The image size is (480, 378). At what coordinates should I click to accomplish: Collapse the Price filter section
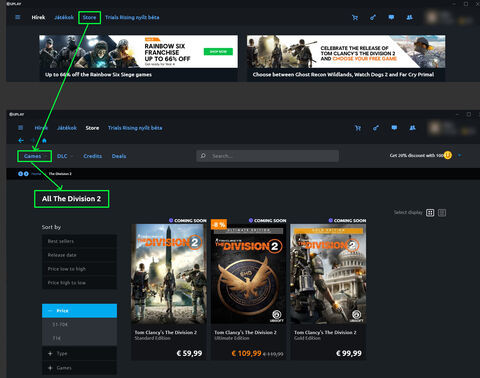point(79,311)
